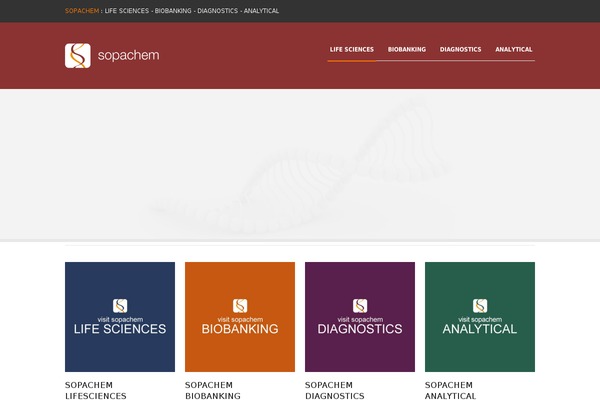
Task: Click the orange SOPACHEM text in top bar
Action: (82, 11)
